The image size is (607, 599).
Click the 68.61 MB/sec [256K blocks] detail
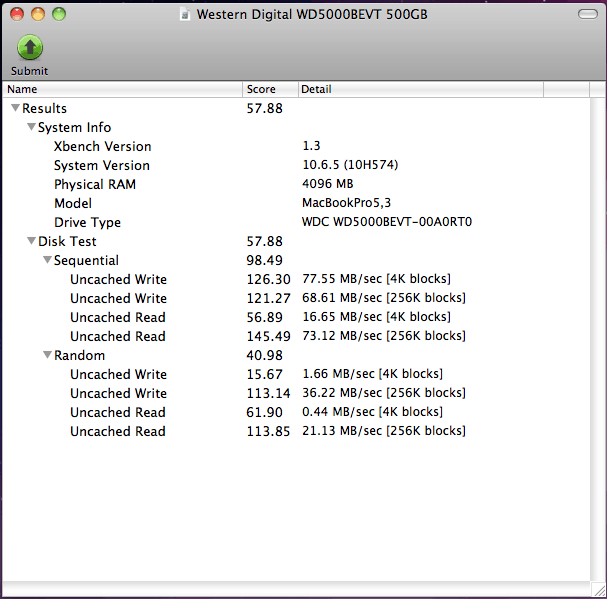[384, 298]
